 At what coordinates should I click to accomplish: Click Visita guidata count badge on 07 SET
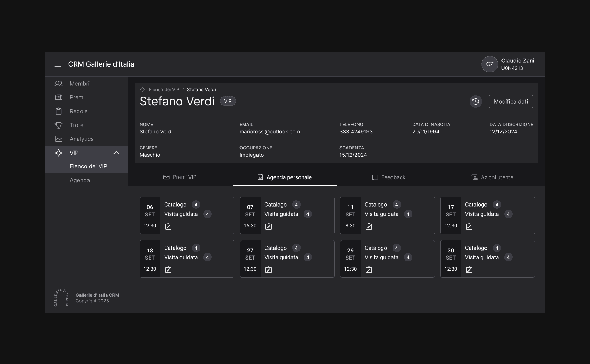tap(308, 214)
